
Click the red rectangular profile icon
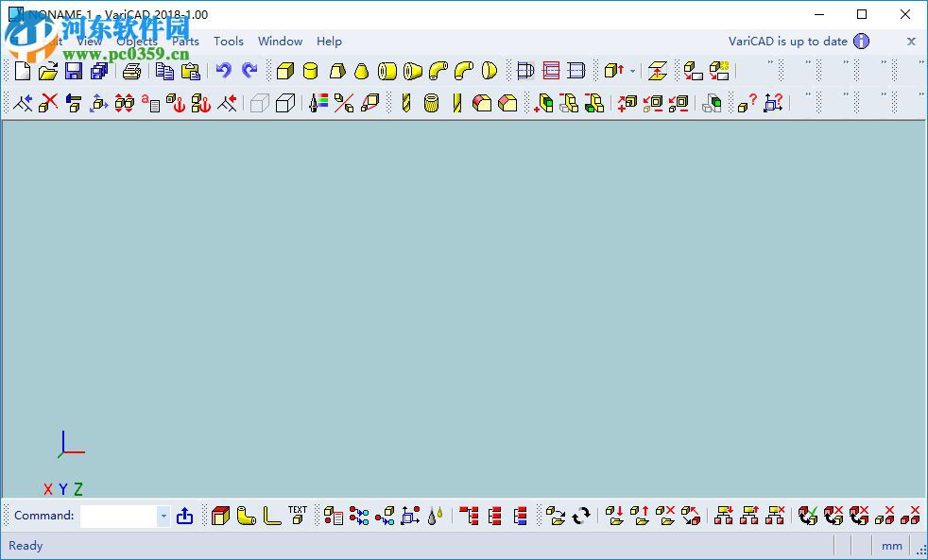(x=550, y=71)
